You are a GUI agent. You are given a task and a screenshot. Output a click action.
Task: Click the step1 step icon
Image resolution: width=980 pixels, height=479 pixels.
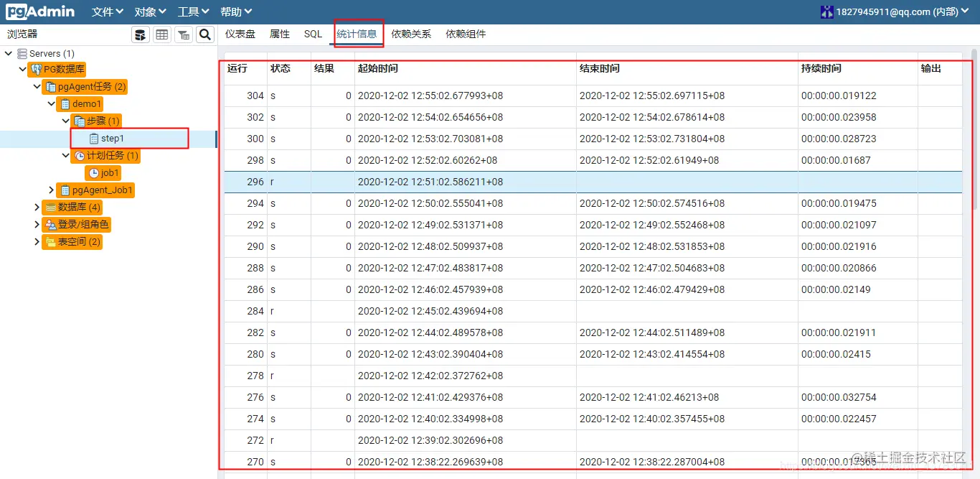click(x=94, y=139)
